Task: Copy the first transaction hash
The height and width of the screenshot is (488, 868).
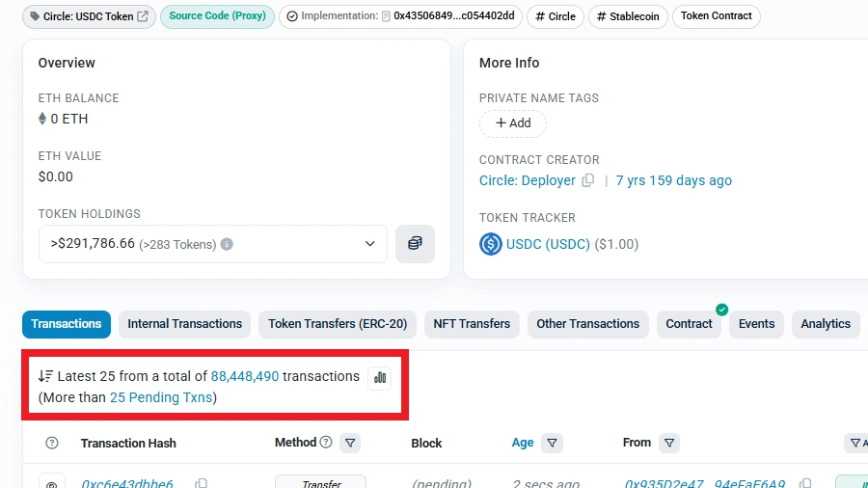Action: 201,484
